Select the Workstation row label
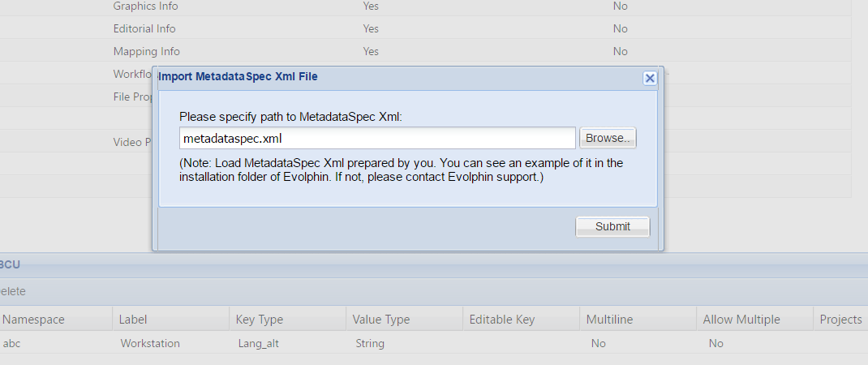 150,343
